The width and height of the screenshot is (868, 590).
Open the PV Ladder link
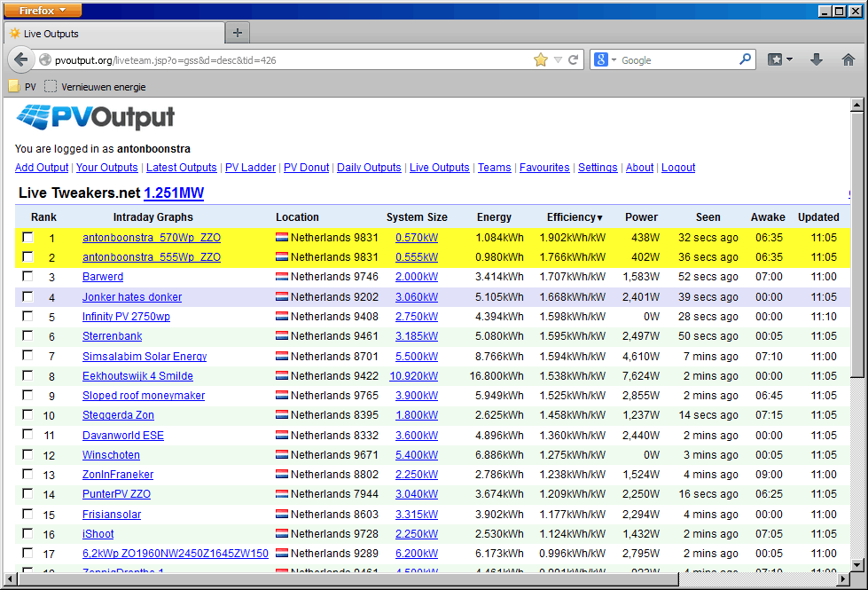point(250,168)
